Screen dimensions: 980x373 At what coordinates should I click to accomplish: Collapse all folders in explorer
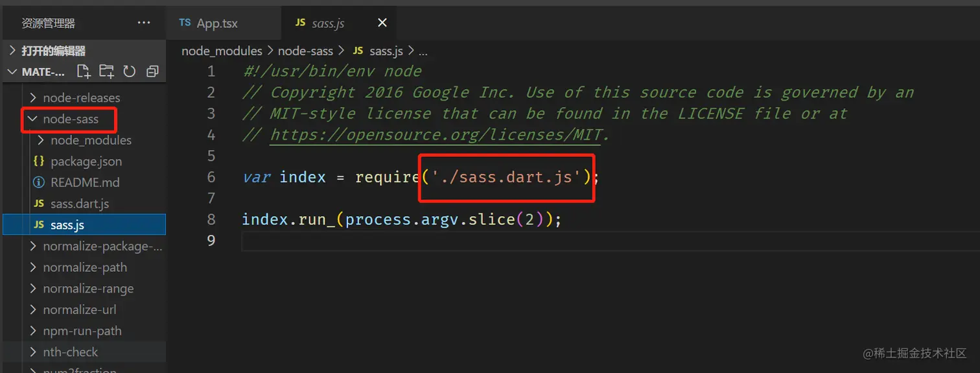[x=152, y=71]
